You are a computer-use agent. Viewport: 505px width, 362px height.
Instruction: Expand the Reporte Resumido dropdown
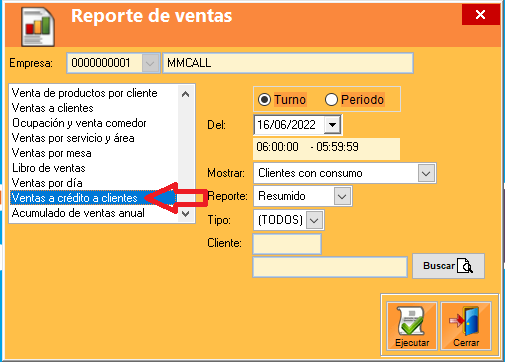342,196
